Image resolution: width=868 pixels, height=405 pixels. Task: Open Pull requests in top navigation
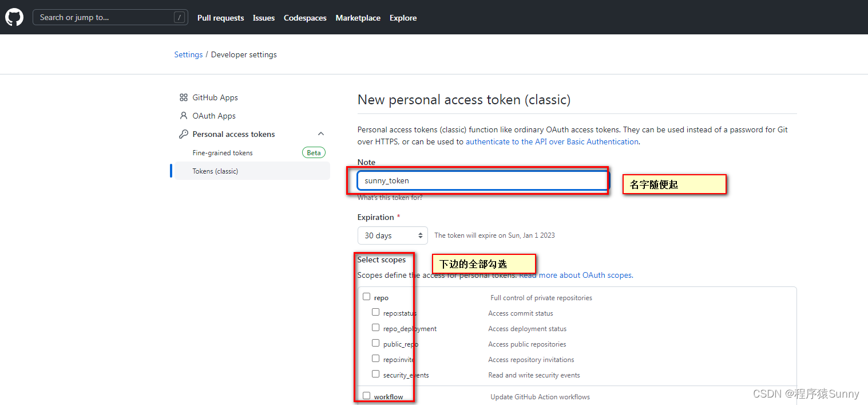click(x=220, y=18)
